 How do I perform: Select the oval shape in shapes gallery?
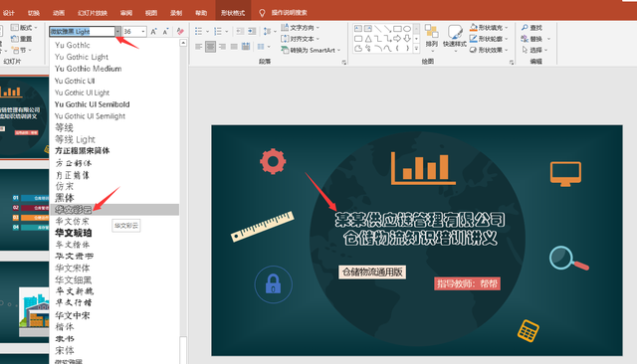click(x=407, y=29)
